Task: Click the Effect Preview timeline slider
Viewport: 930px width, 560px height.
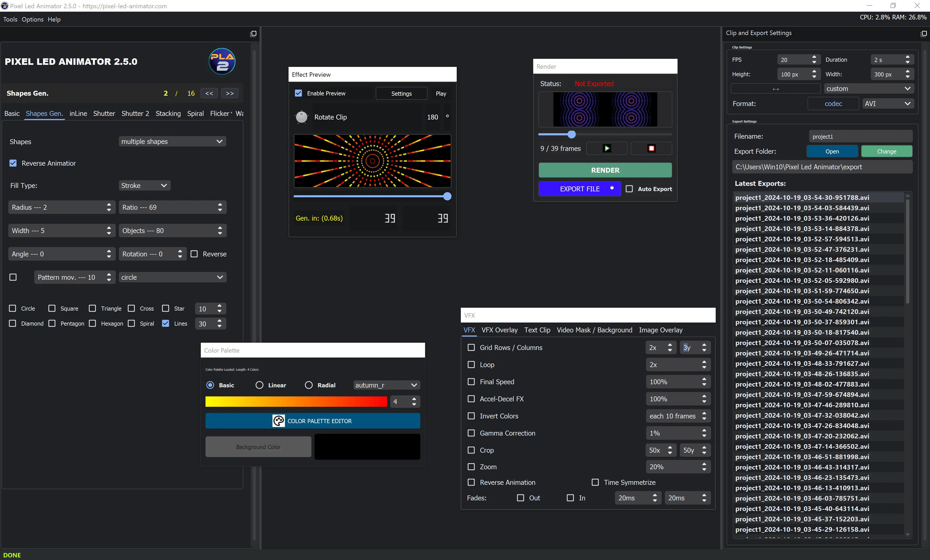Action: click(x=372, y=196)
